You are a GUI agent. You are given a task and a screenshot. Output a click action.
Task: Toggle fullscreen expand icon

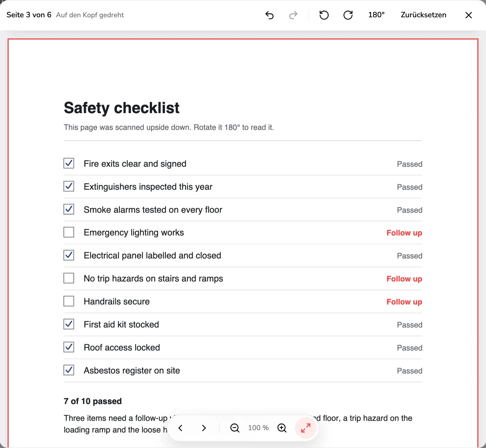point(306,428)
